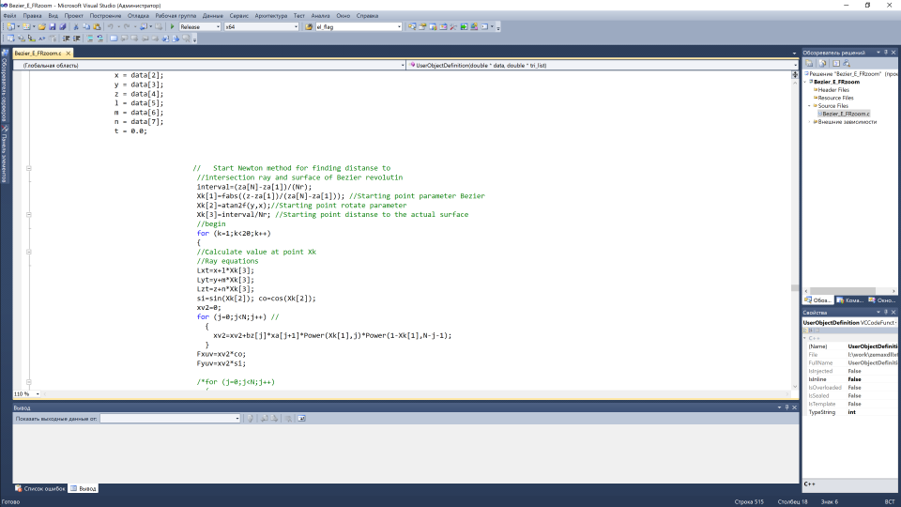
Task: Collapse the C++ properties category
Action: (806, 339)
